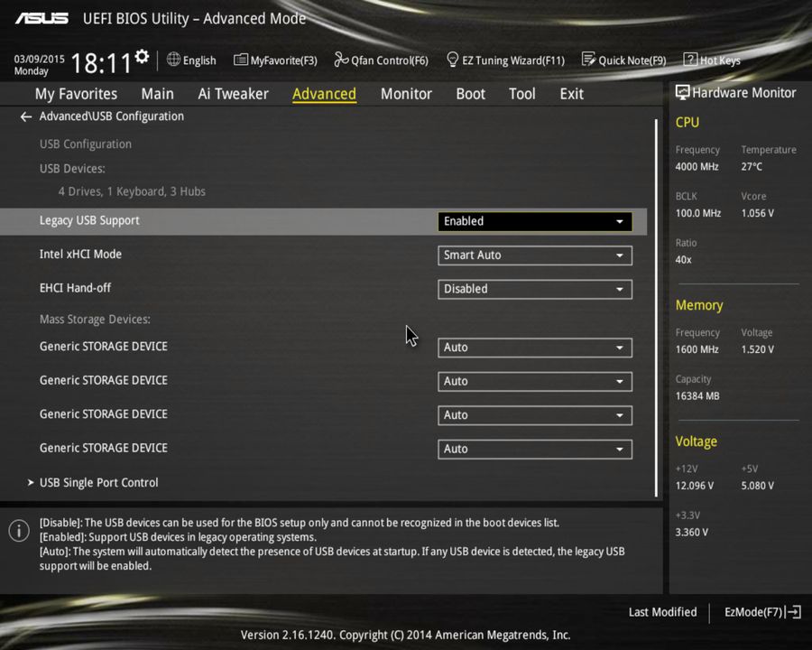812x650 pixels.
Task: Click the Last Modified button
Action: (x=662, y=612)
